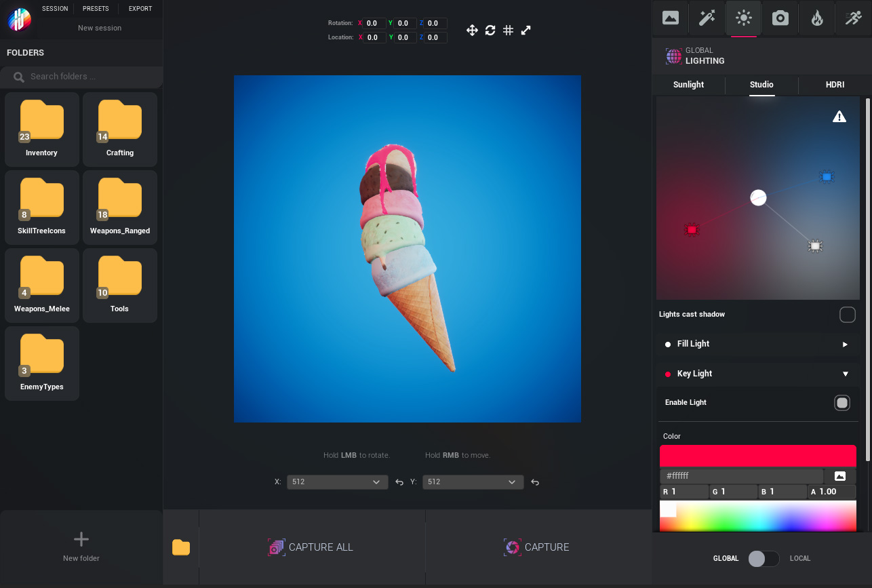Click the R color channel field

click(684, 492)
